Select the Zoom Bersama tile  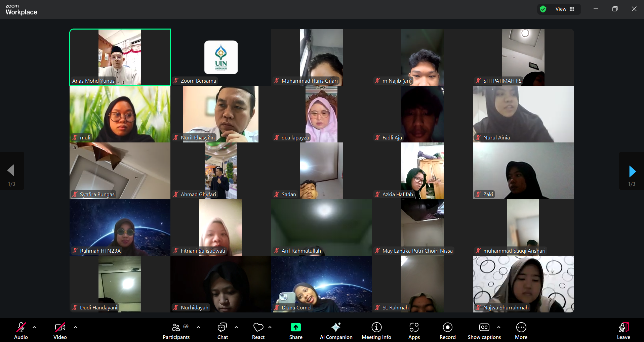click(221, 57)
